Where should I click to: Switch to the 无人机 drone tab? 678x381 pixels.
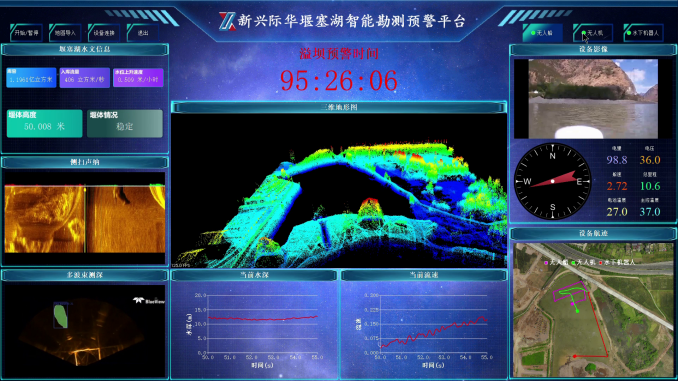[593, 33]
